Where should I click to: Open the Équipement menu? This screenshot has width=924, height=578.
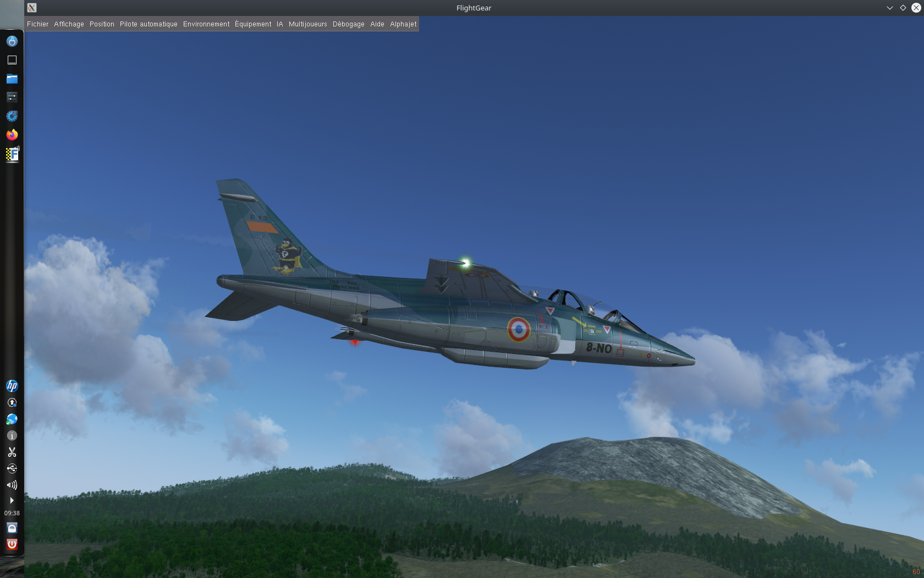click(253, 24)
